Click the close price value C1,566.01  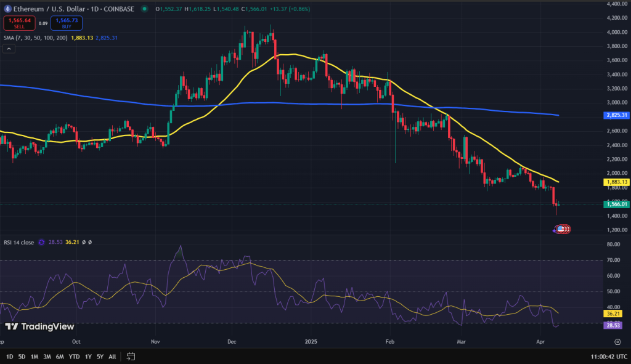pos(254,9)
